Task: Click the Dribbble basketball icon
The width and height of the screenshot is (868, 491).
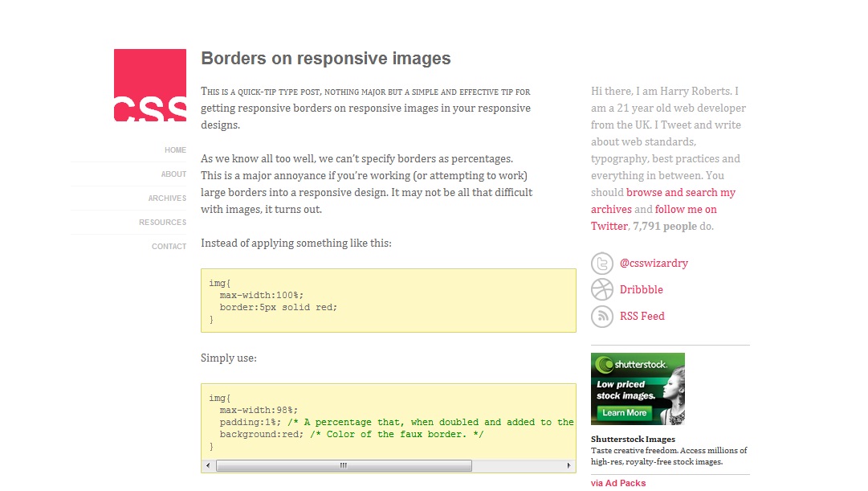Action: coord(602,289)
